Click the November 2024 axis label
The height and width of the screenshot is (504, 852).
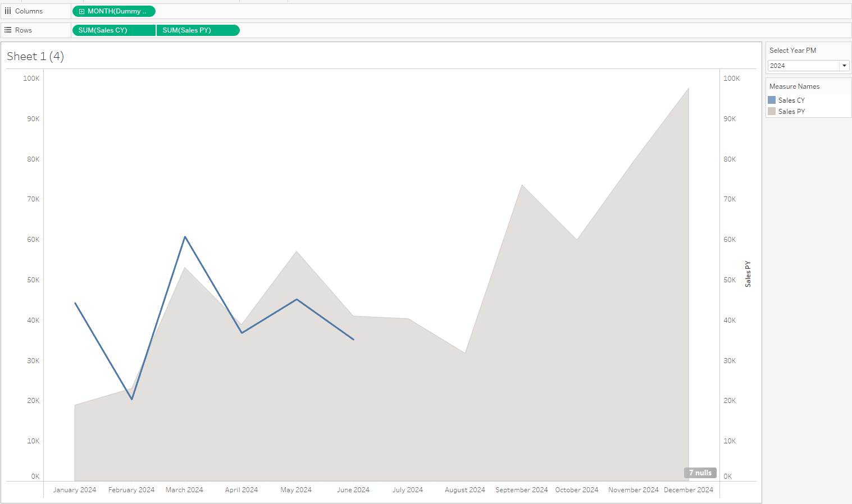pyautogui.click(x=634, y=490)
